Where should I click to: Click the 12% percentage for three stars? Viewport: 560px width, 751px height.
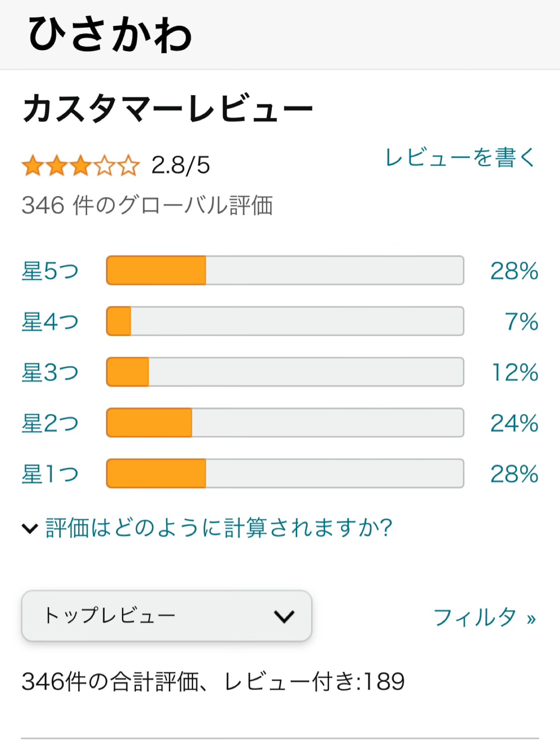pyautogui.click(x=515, y=372)
